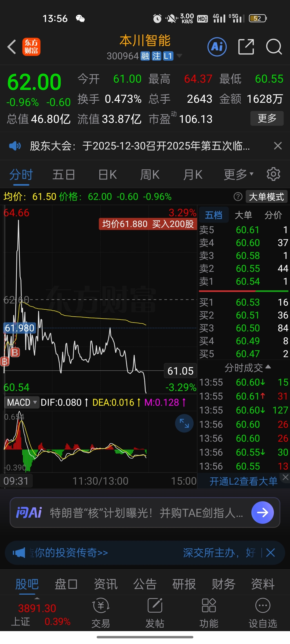The height and width of the screenshot is (644, 290).
Task: Tap the 注 registration tag
Action: (156, 56)
